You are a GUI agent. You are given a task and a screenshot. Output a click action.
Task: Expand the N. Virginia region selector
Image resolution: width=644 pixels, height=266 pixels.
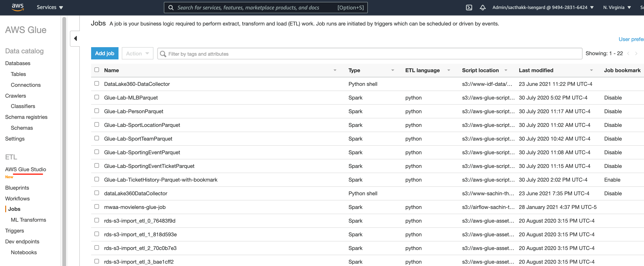[617, 8]
